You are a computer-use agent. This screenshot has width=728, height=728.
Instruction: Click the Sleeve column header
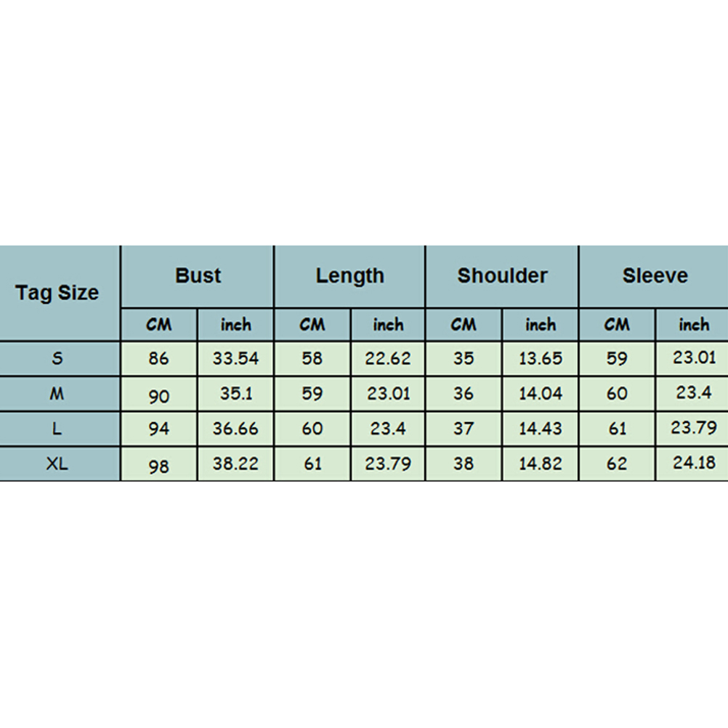(x=654, y=276)
